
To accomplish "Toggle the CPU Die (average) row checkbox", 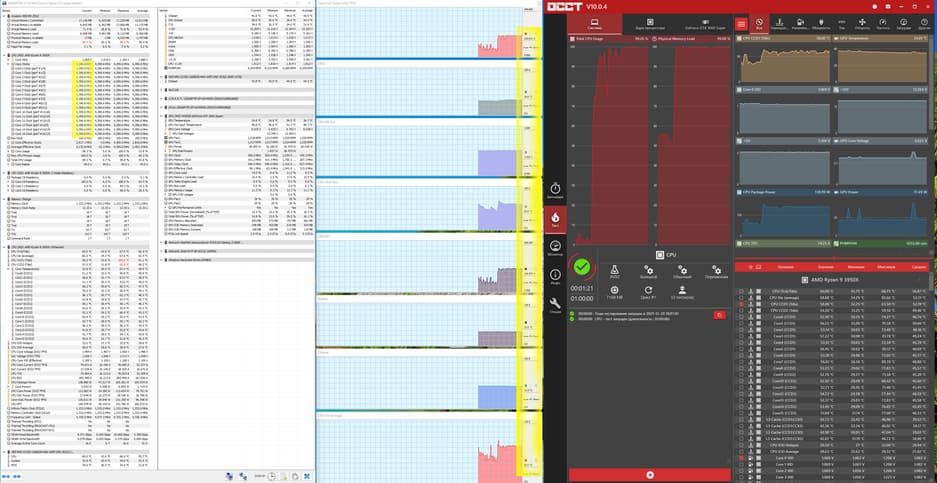I will click(742, 298).
